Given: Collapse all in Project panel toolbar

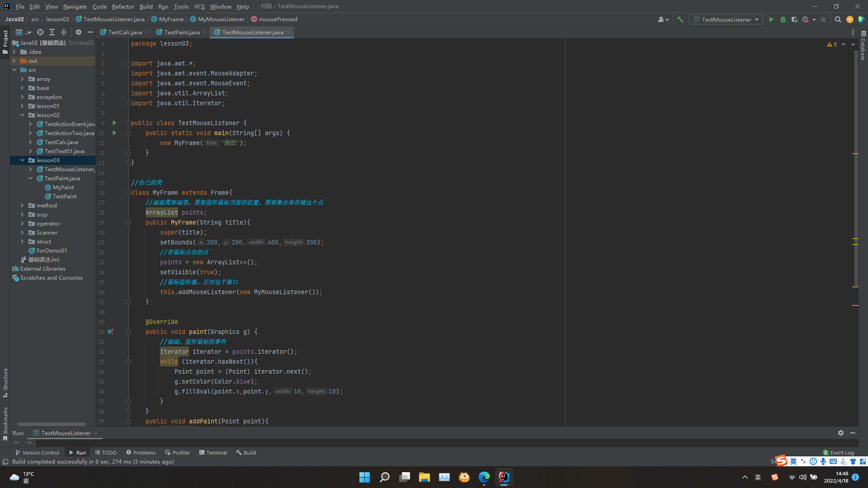Looking at the screenshot, I should coord(64,32).
